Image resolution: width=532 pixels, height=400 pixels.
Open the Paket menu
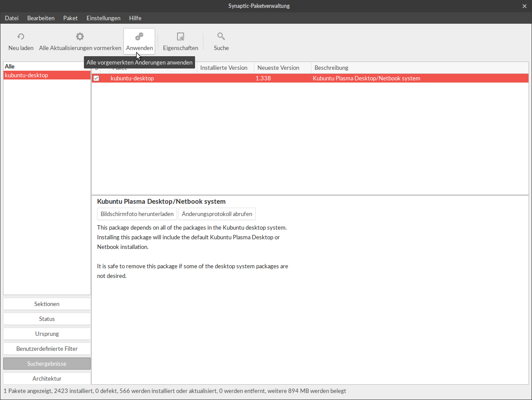coord(70,18)
